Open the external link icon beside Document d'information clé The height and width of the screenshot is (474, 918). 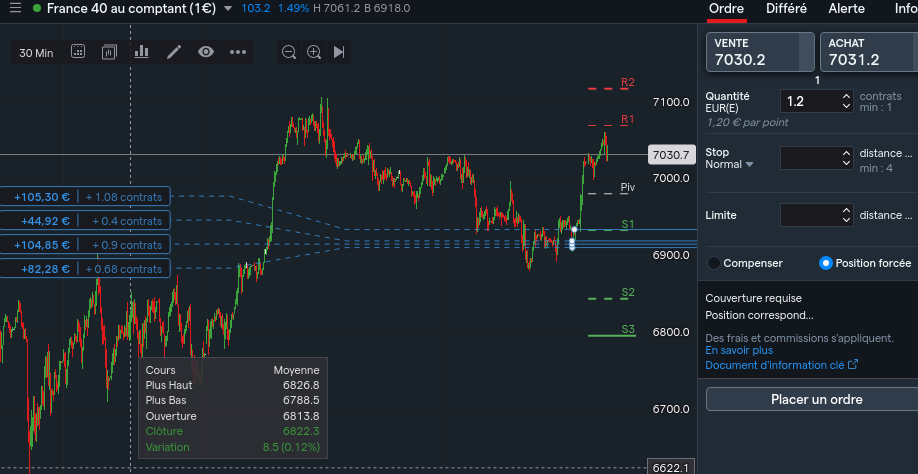(x=853, y=365)
